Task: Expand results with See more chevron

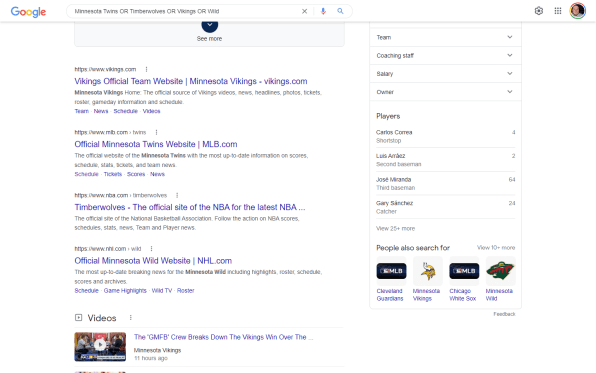Action: tap(209, 25)
